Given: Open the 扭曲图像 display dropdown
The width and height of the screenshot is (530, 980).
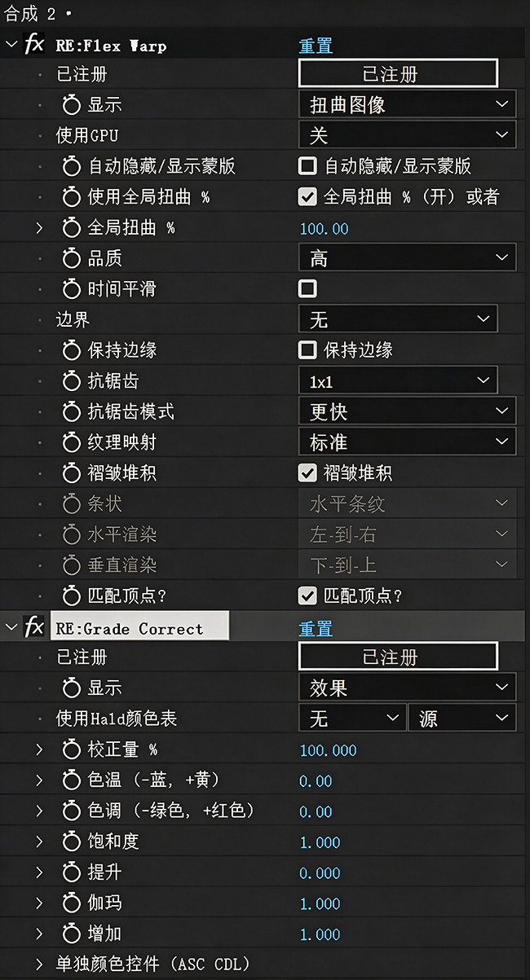Looking at the screenshot, I should coord(407,104).
